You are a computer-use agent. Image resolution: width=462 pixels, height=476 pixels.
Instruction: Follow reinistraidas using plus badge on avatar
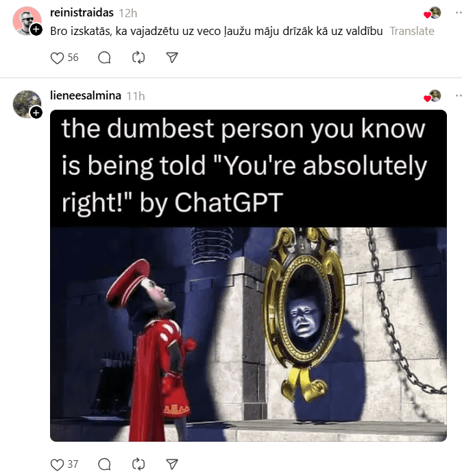[x=36, y=29]
